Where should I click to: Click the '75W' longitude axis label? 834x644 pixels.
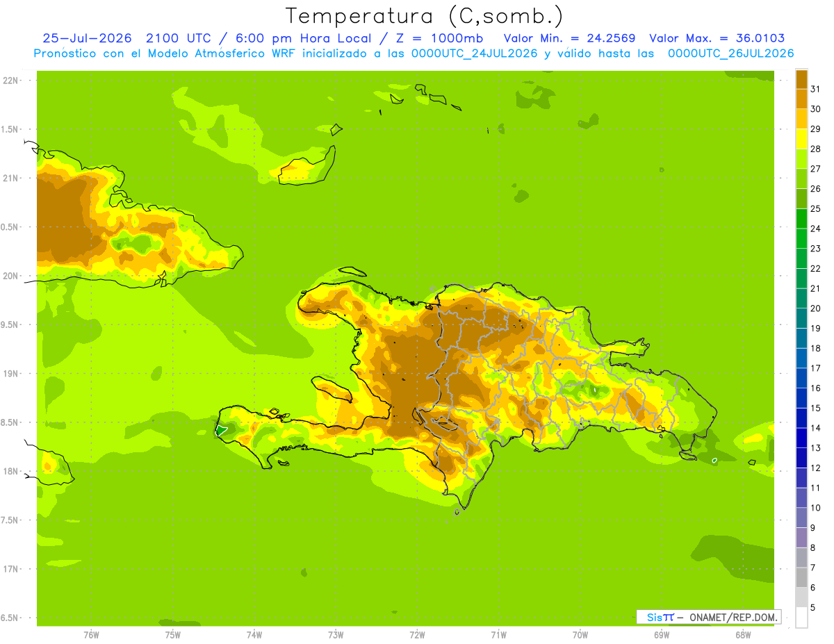point(173,635)
